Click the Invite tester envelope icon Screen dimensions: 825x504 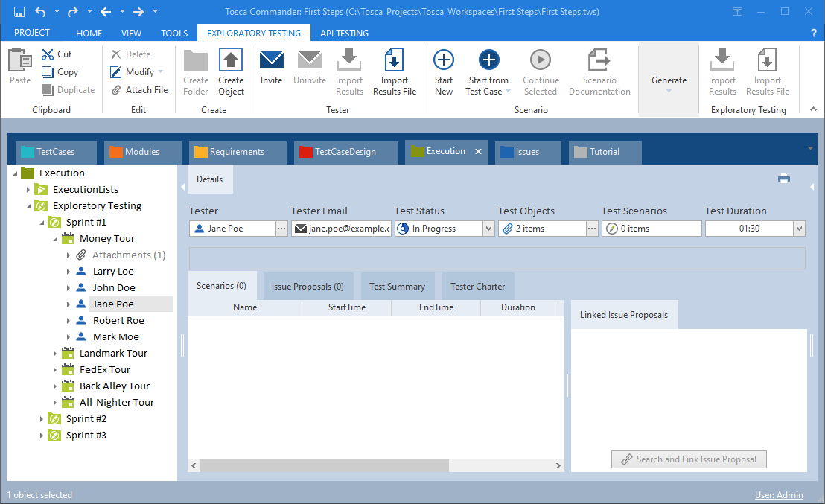coord(271,61)
